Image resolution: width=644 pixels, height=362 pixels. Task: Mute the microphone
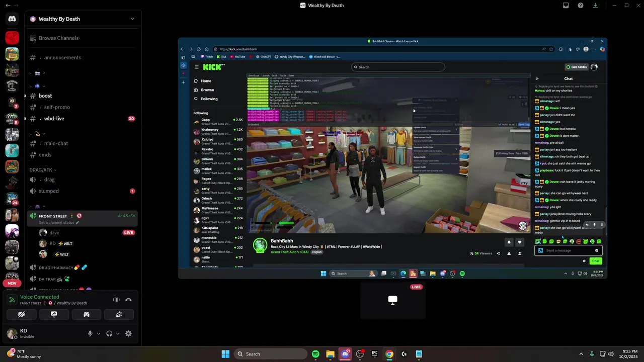pyautogui.click(x=91, y=333)
